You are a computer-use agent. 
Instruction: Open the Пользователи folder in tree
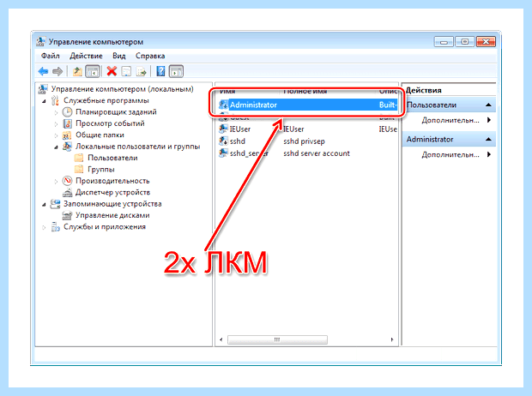click(x=112, y=158)
